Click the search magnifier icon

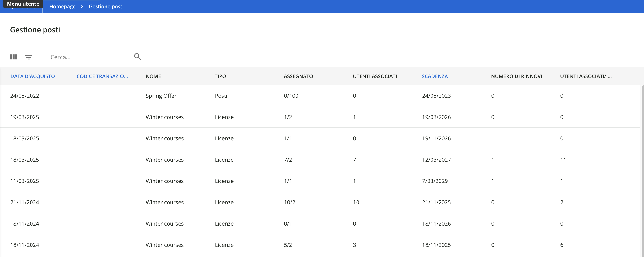click(x=137, y=57)
